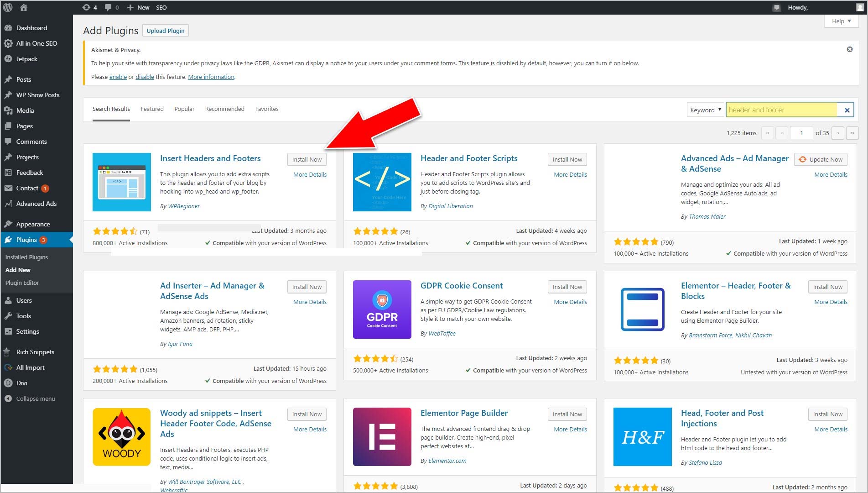Switch to the Popular plugins tab
Image resolution: width=868 pixels, height=493 pixels.
184,109
